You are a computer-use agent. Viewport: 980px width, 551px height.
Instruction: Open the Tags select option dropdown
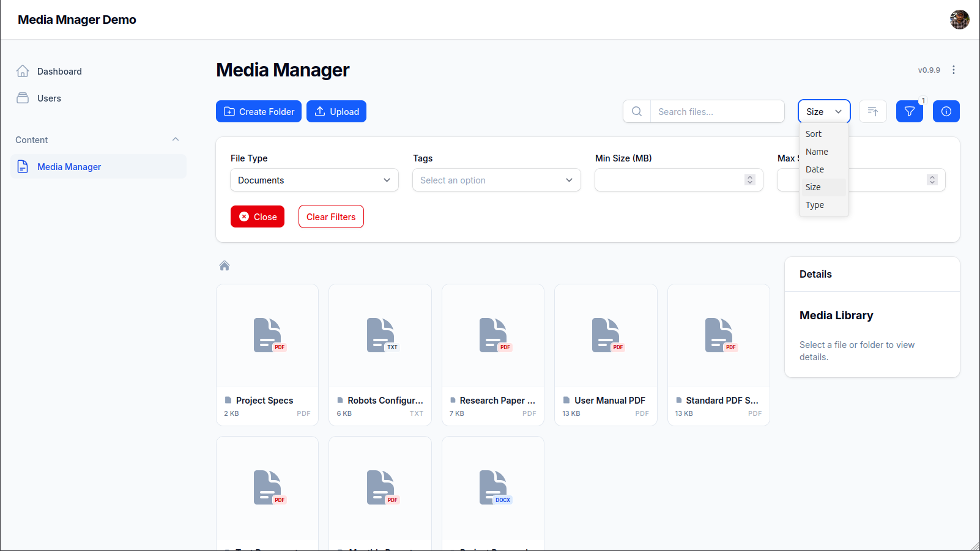[496, 180]
